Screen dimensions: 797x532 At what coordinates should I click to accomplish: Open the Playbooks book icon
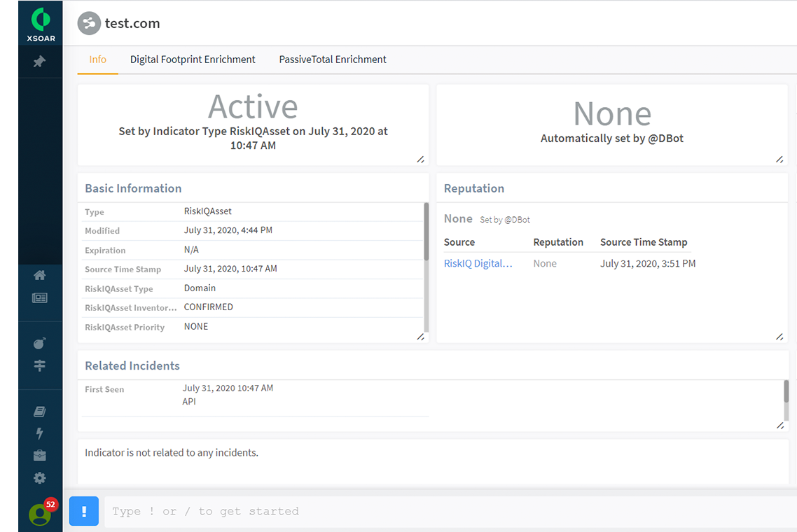click(x=40, y=412)
